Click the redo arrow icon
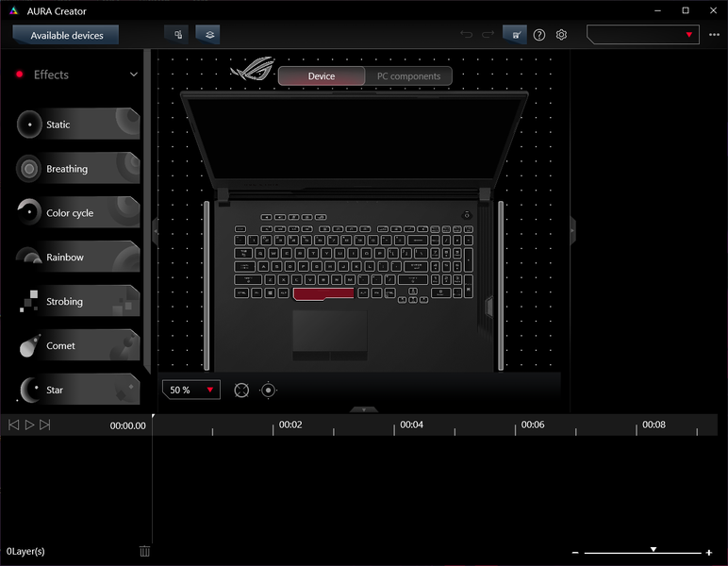Screen dimensions: 728x566 pos(488,35)
